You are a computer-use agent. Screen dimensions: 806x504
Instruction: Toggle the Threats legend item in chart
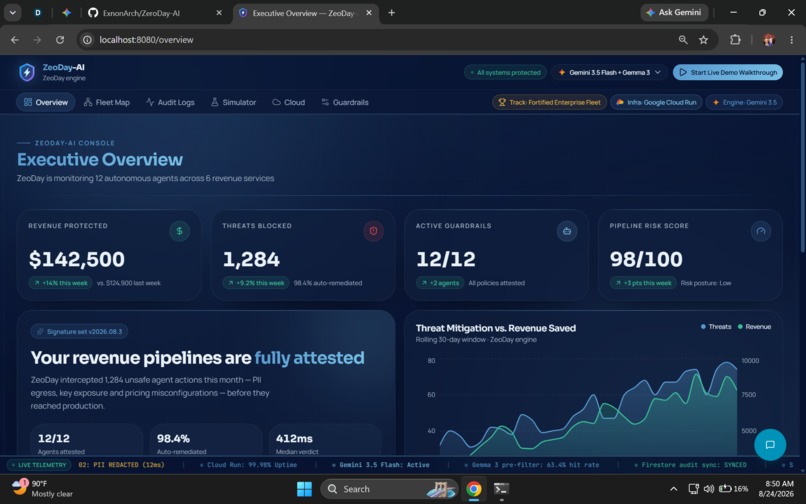pyautogui.click(x=716, y=327)
